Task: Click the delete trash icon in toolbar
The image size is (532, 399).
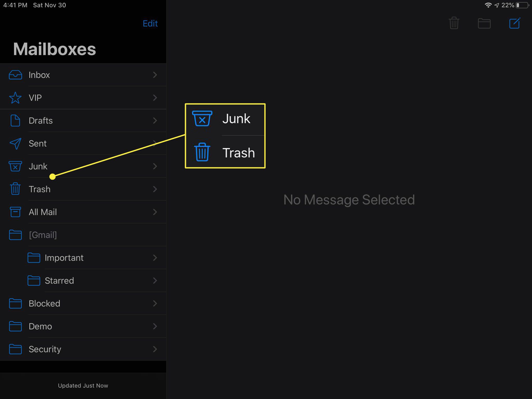Action: click(455, 23)
